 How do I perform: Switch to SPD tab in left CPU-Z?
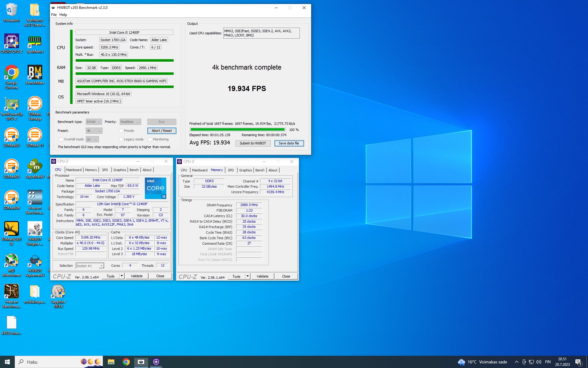tap(105, 170)
